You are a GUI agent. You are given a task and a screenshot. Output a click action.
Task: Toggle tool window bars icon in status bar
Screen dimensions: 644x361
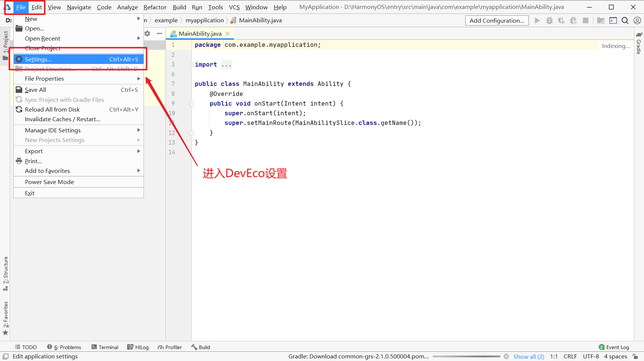(6, 356)
